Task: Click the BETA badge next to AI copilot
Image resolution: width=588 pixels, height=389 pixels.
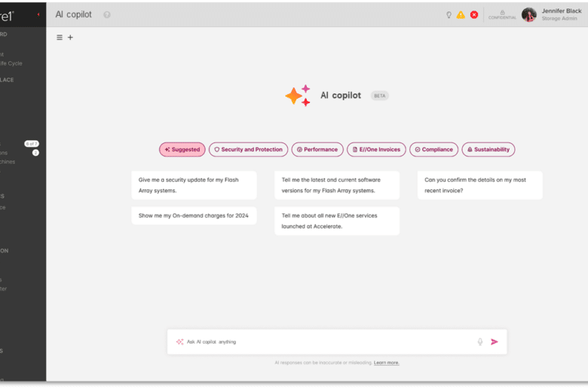Action: (379, 96)
